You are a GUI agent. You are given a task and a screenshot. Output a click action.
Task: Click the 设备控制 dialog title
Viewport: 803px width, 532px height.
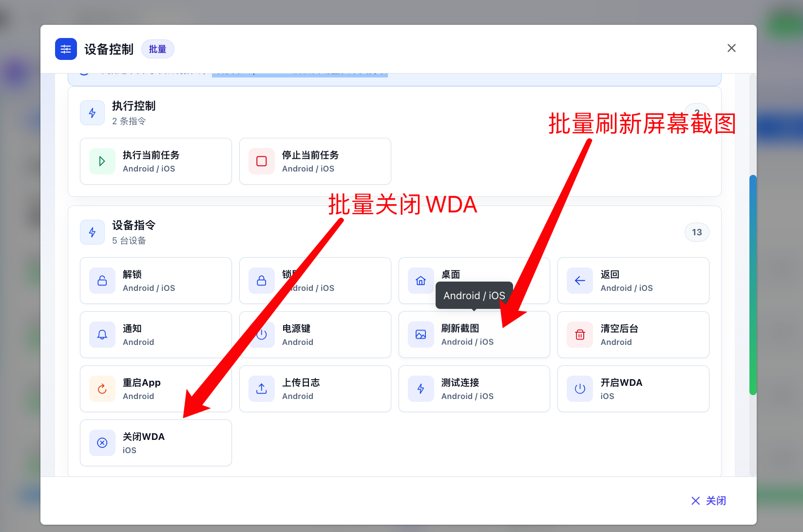tap(109, 49)
